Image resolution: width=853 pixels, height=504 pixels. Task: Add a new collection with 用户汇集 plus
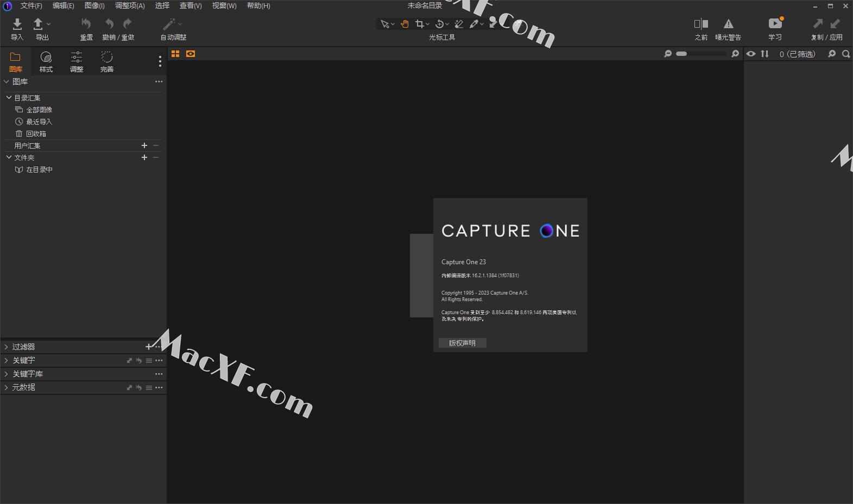(x=144, y=145)
